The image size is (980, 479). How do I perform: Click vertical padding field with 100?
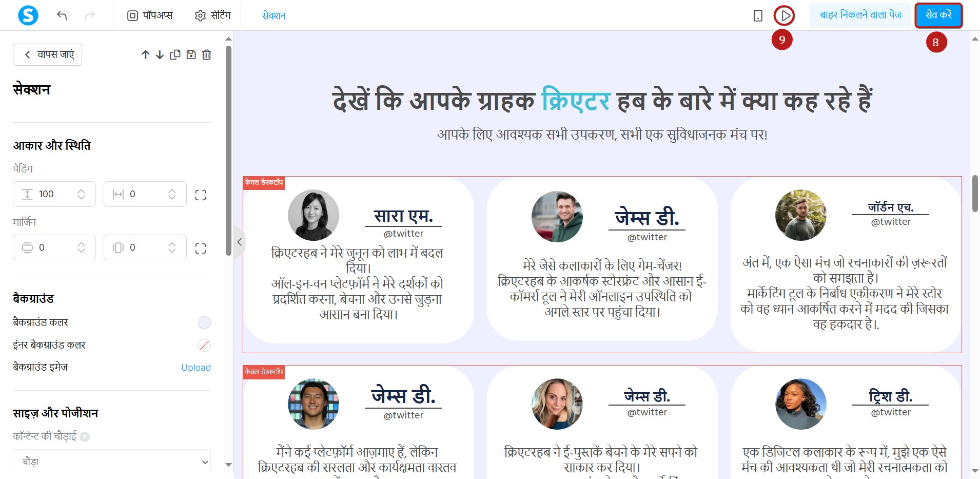[x=54, y=194]
